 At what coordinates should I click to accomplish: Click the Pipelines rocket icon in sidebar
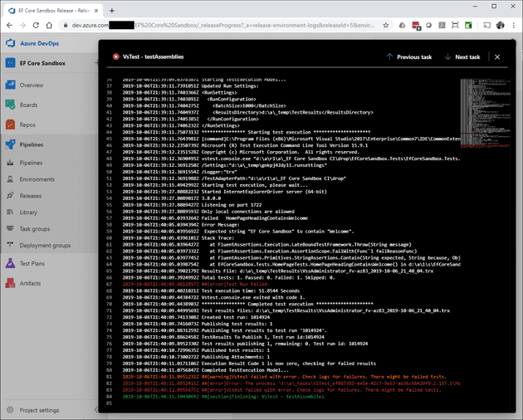pyautogui.click(x=10, y=144)
